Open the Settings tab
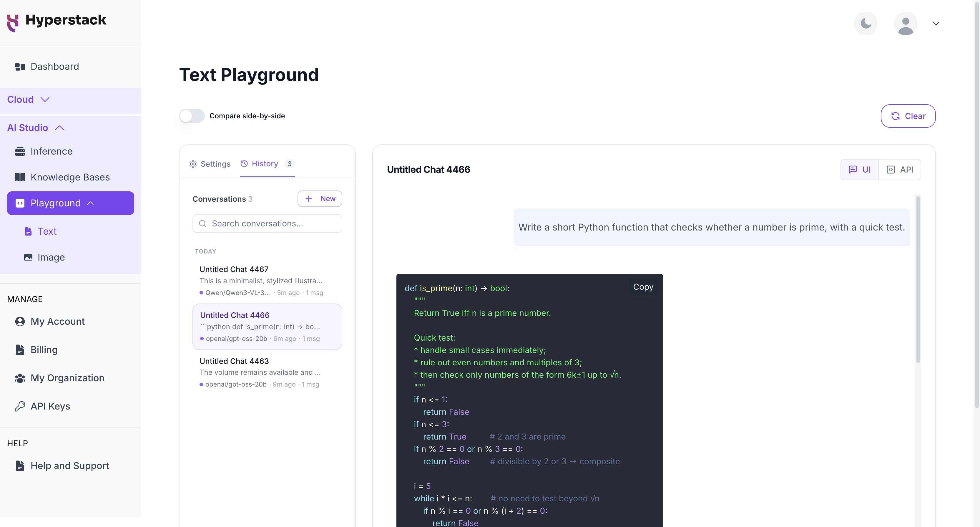 pos(210,164)
